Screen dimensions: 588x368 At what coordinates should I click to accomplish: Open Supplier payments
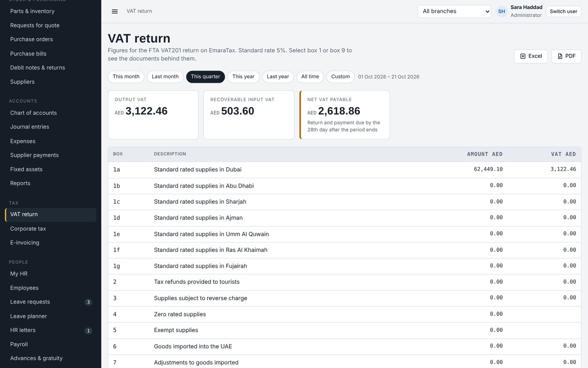(x=51, y=155)
